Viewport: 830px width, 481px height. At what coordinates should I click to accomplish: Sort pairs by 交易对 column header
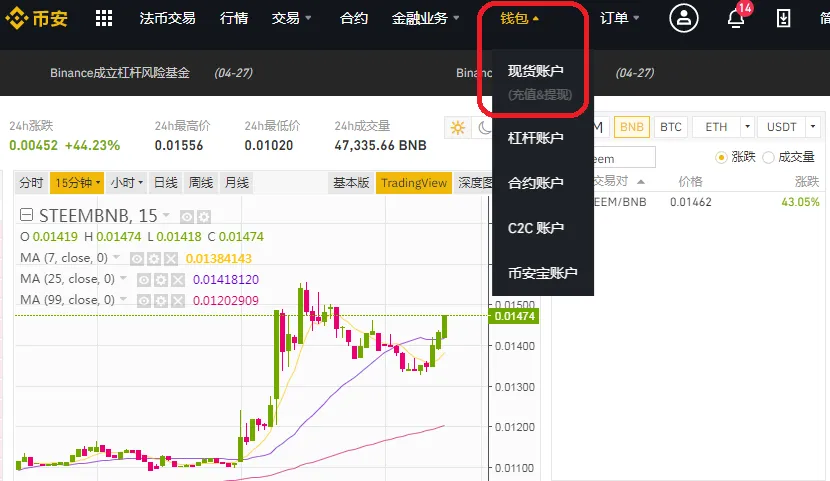(x=618, y=181)
